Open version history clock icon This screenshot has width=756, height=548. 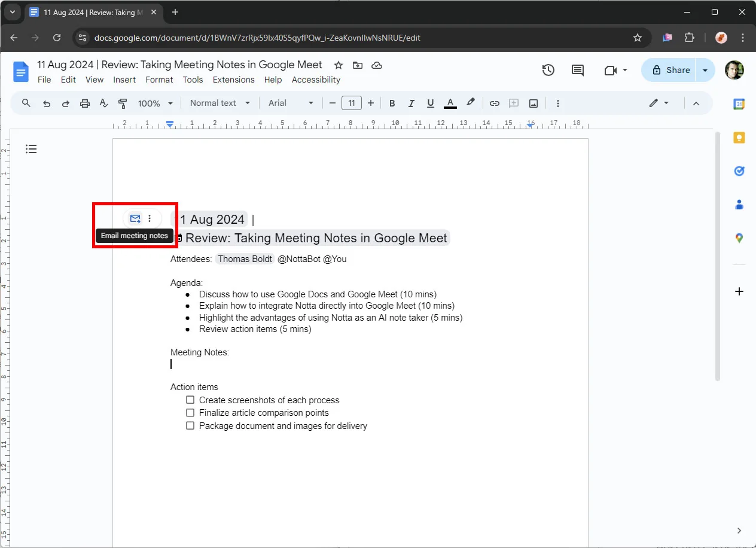[x=548, y=70]
